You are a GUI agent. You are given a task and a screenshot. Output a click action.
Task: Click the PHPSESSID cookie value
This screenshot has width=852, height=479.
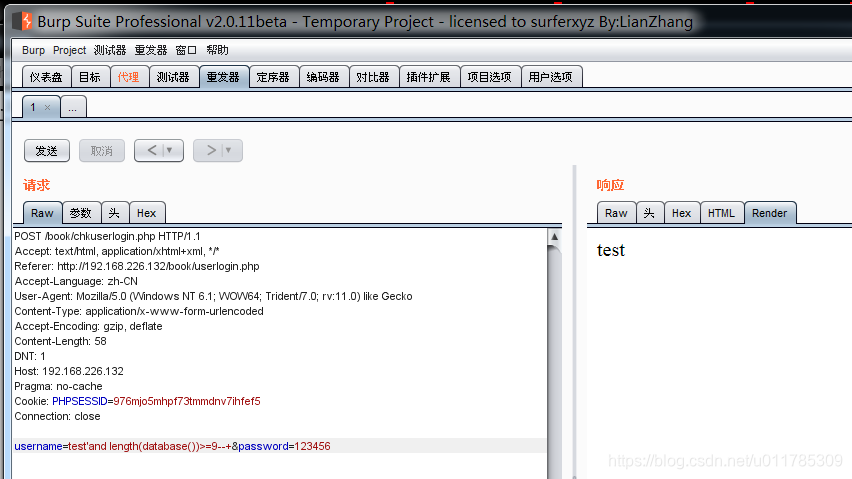pyautogui.click(x=187, y=401)
